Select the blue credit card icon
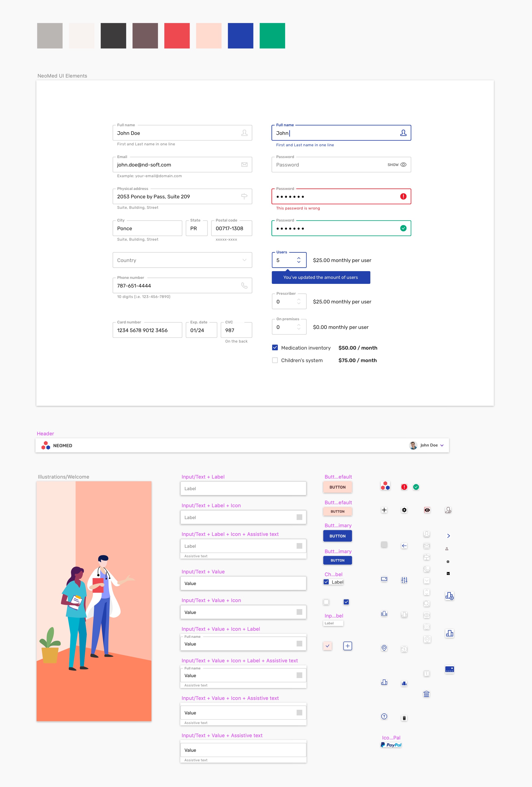Viewport: 532px width, 787px height. (x=449, y=669)
